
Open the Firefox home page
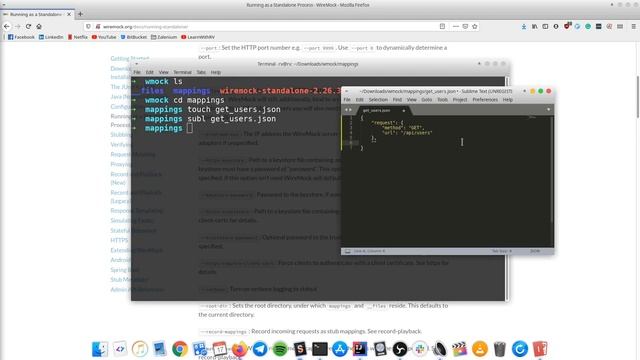click(x=39, y=26)
